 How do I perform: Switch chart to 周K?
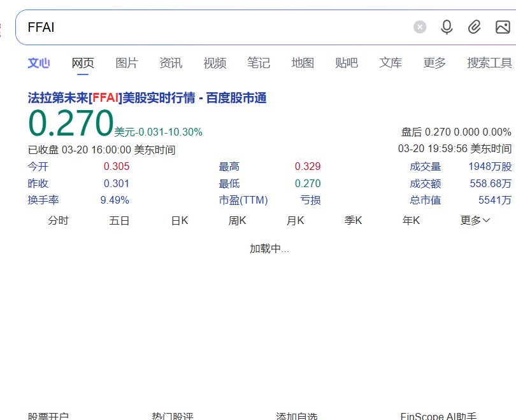click(237, 220)
